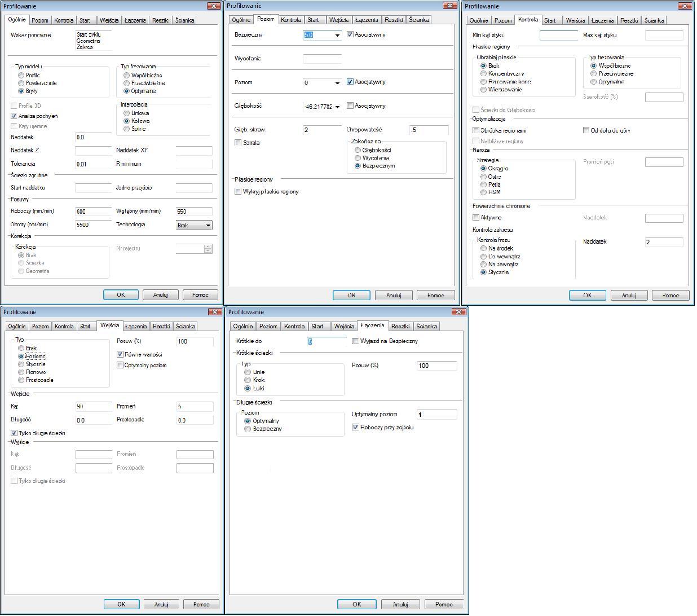Click Anuluj in the Wejścia dialog
This screenshot has height=616, width=697.
tap(161, 604)
